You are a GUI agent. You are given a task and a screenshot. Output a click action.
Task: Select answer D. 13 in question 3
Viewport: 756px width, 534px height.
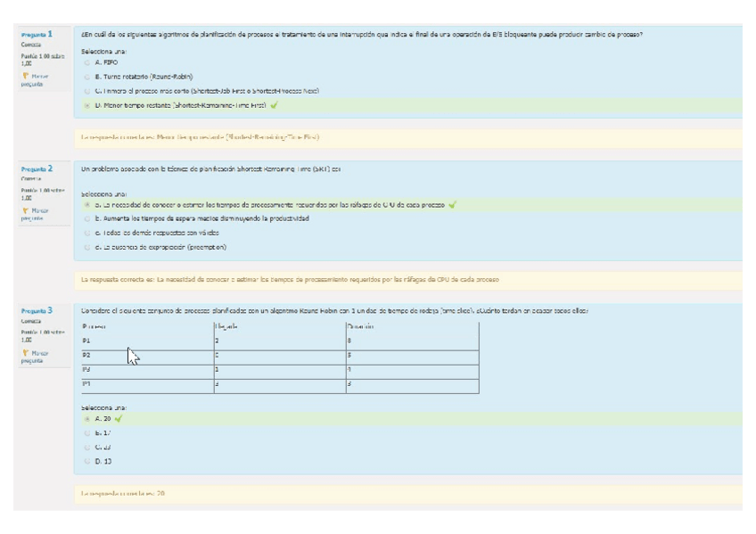87,461
